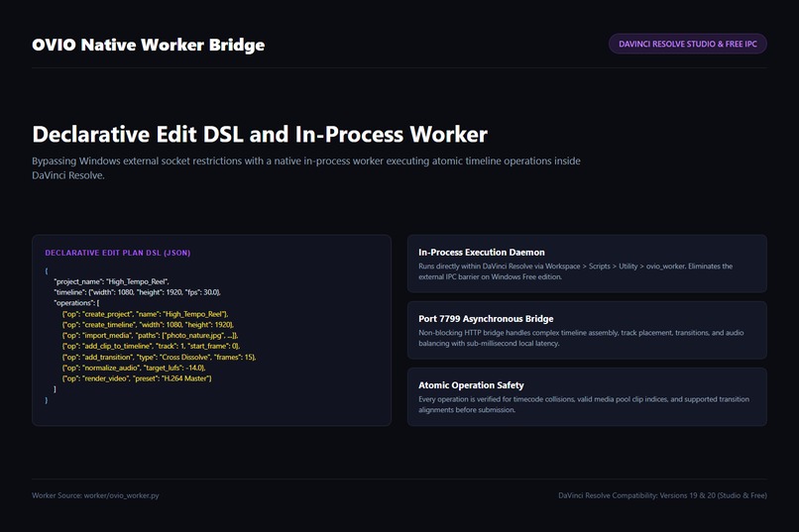Select the render_video H.264 Master line

click(137, 378)
